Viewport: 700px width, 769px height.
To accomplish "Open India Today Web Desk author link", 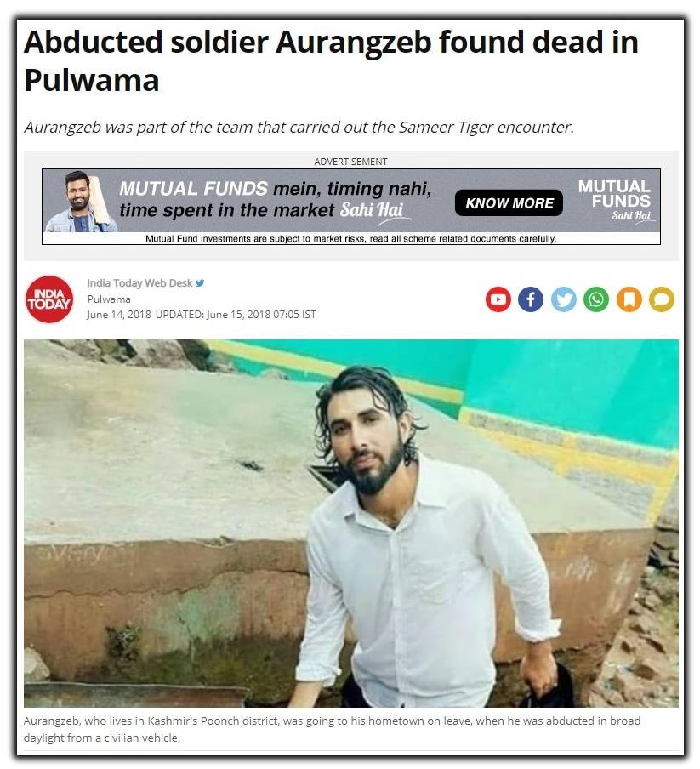I will tap(139, 283).
